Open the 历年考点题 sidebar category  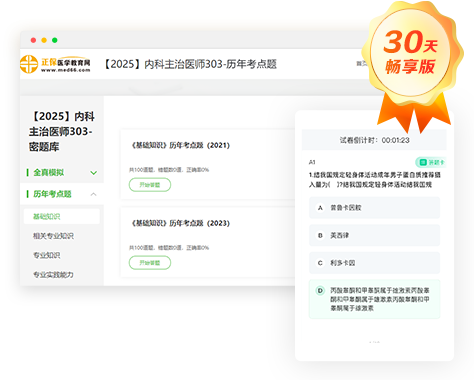click(52, 194)
